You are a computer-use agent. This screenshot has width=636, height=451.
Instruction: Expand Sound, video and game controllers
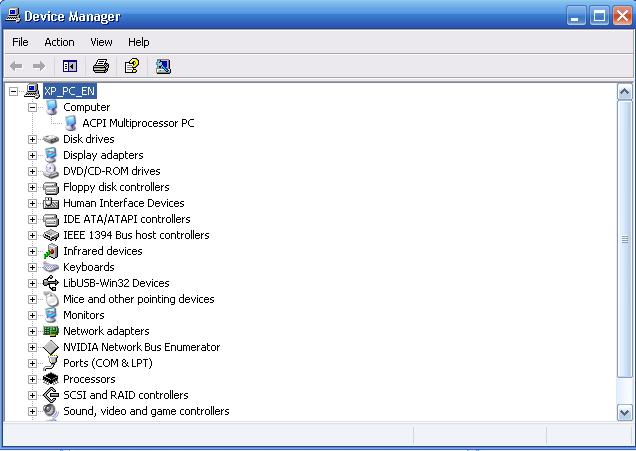tap(32, 411)
